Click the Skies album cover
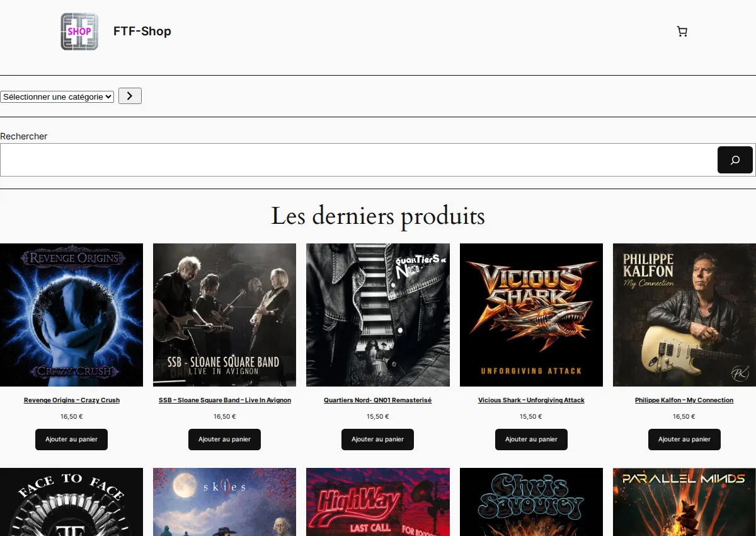Screen dimensions: 756x536 (x=224, y=502)
